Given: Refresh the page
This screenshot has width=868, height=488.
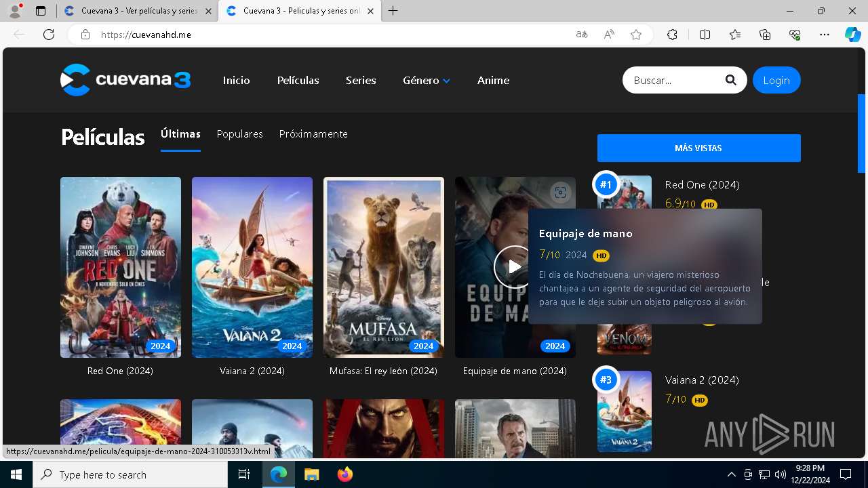Looking at the screenshot, I should (49, 35).
